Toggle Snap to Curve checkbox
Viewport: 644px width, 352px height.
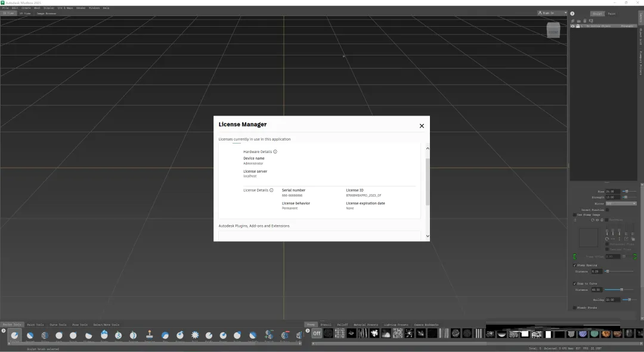[x=575, y=284]
